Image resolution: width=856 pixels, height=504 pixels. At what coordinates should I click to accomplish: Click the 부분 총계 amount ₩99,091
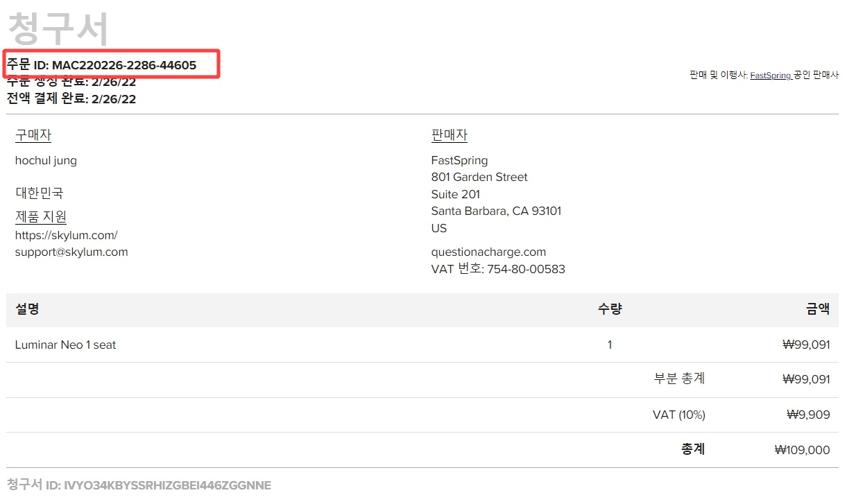pyautogui.click(x=806, y=380)
